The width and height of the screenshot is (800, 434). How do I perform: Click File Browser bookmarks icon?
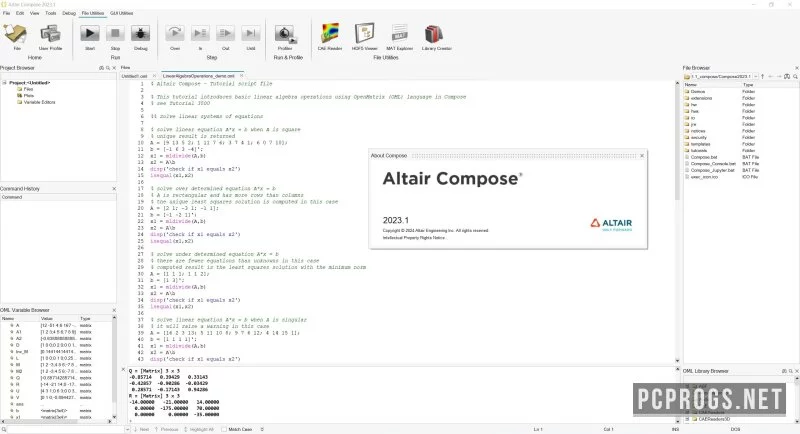click(787, 76)
